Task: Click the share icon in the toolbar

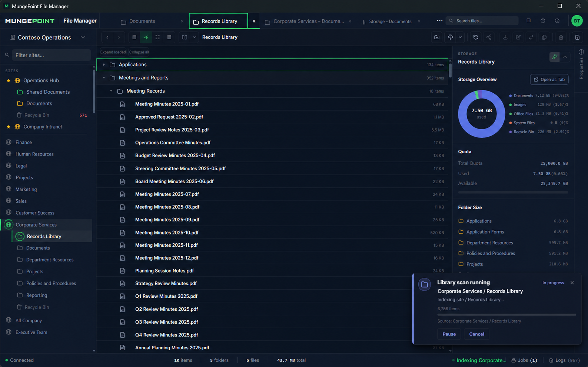Action: 489,37
